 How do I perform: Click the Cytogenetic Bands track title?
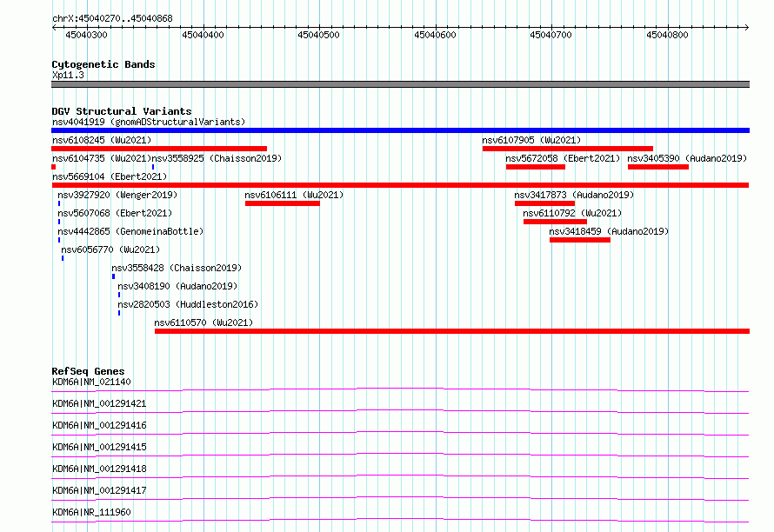tap(103, 64)
